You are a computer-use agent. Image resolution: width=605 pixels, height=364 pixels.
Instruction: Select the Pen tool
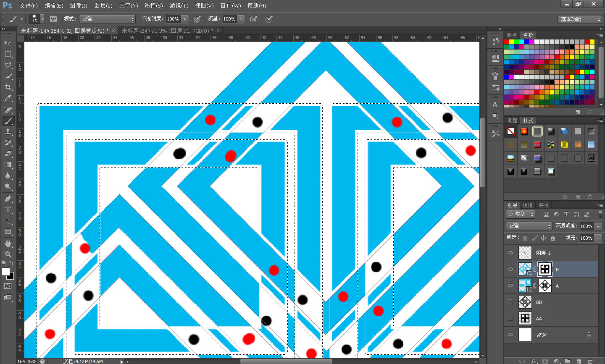(x=8, y=199)
